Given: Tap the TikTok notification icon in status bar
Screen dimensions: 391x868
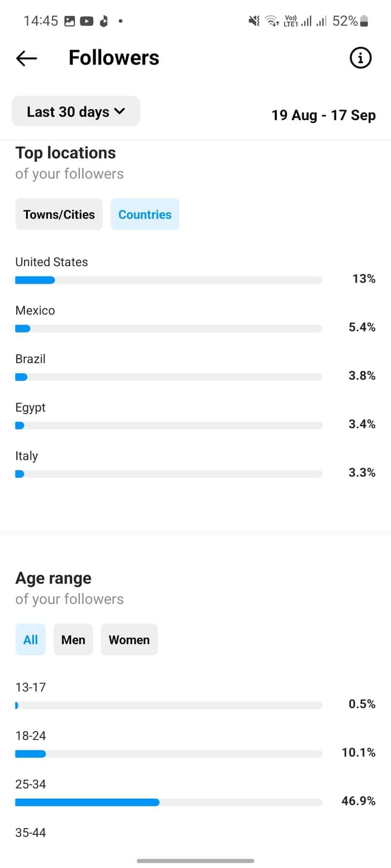Looking at the screenshot, I should coord(103,21).
